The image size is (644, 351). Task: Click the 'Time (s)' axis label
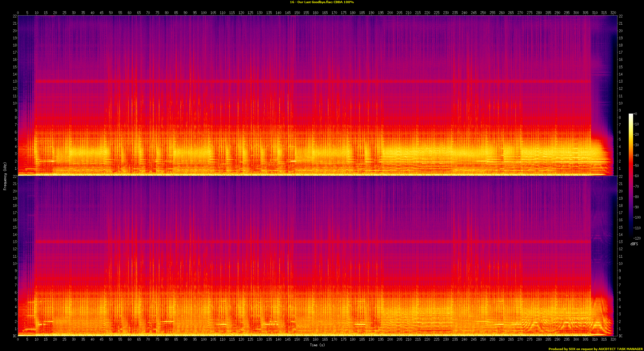(317, 345)
